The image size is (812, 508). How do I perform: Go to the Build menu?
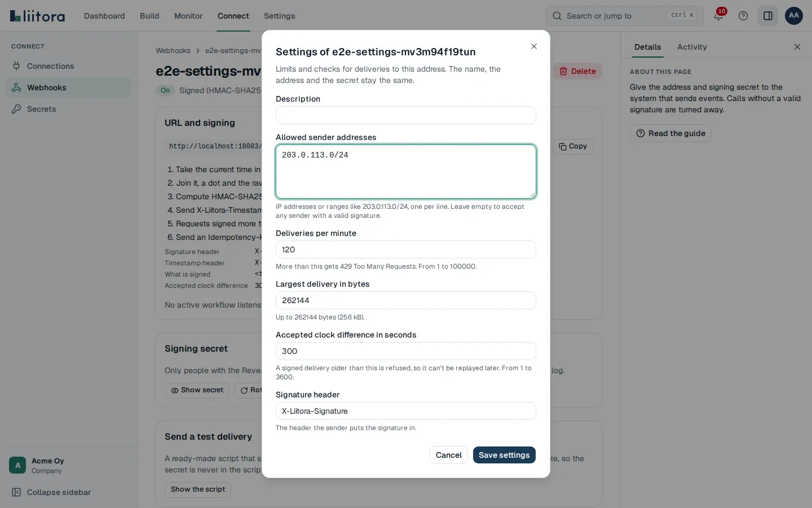pos(149,16)
